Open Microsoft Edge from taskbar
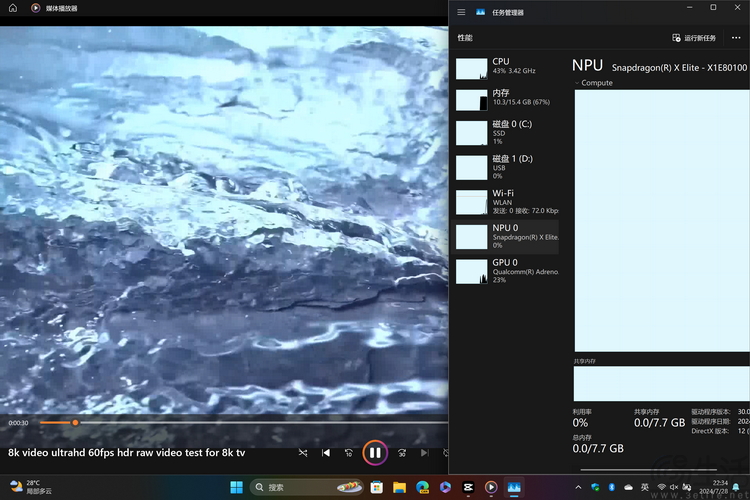 click(422, 487)
